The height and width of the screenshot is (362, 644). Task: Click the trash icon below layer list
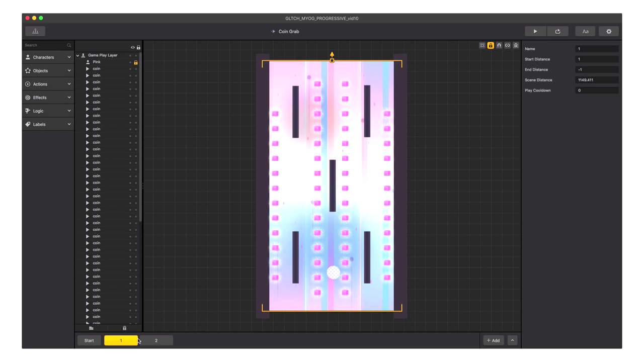tap(125, 328)
